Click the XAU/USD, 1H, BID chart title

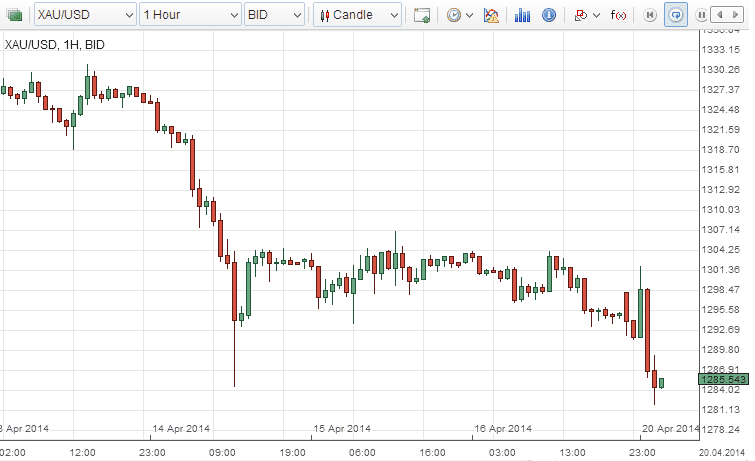click(54, 45)
